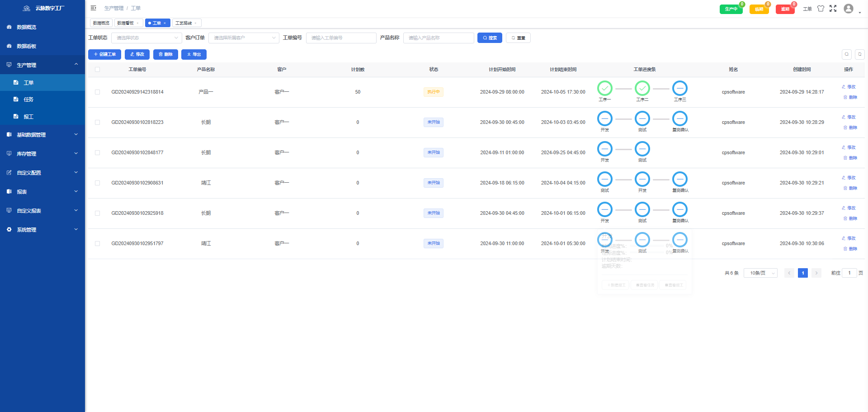Image resolution: width=868 pixels, height=412 pixels.
Task: Click 修改 in GD20240930102908631 row
Action: coord(849,178)
